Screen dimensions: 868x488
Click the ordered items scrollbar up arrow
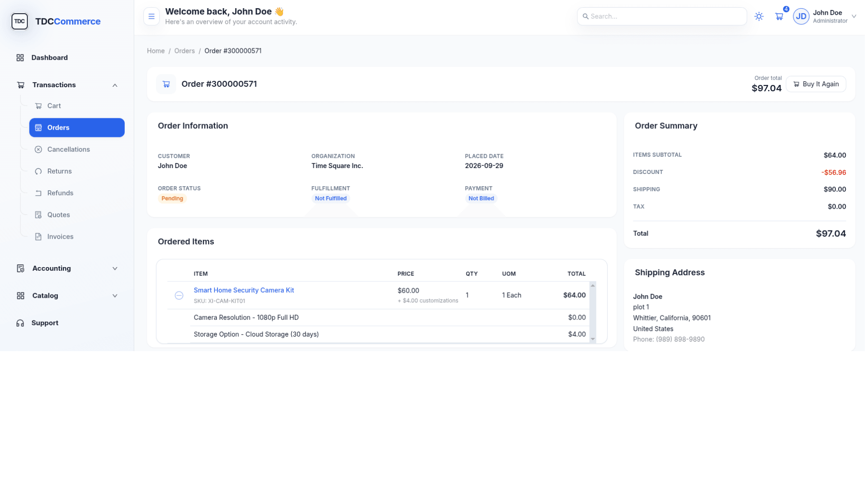click(593, 286)
